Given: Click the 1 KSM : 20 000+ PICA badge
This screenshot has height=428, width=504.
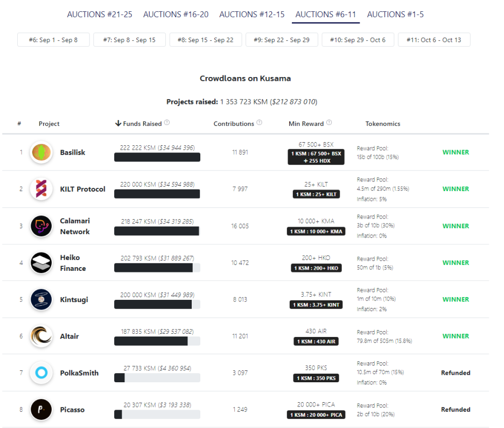Looking at the screenshot, I should click(x=316, y=415).
